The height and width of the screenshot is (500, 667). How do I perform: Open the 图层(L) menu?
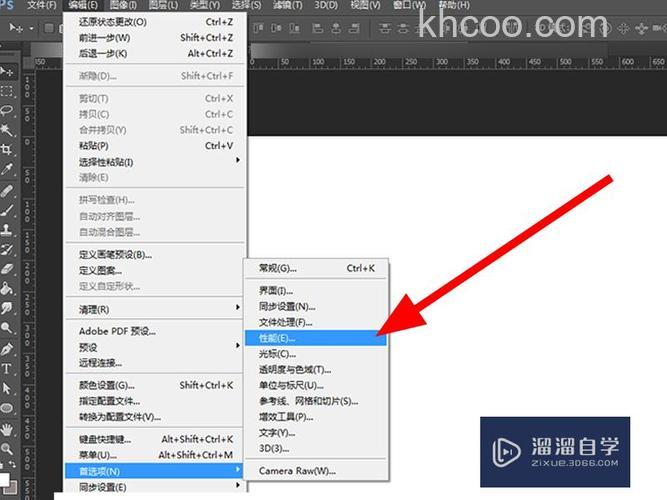[163, 6]
